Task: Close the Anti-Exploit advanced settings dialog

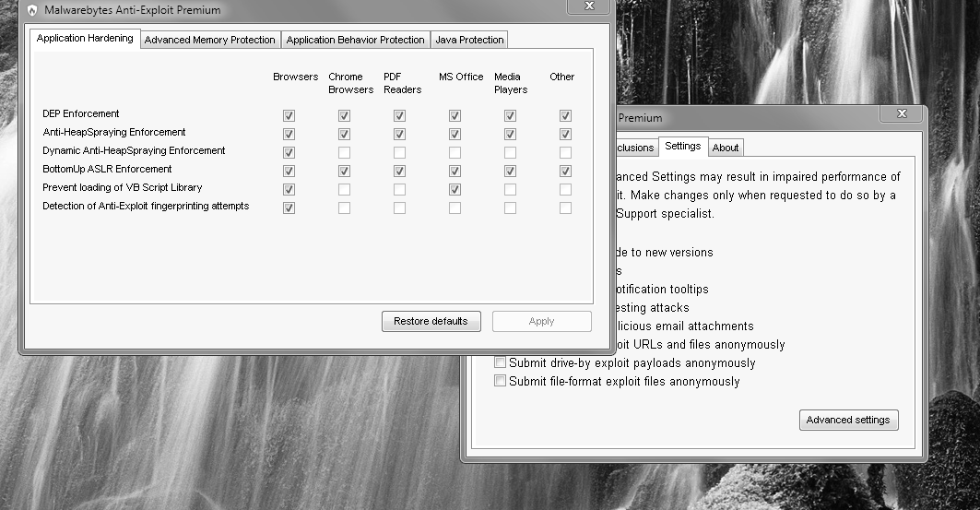Action: coord(589,6)
